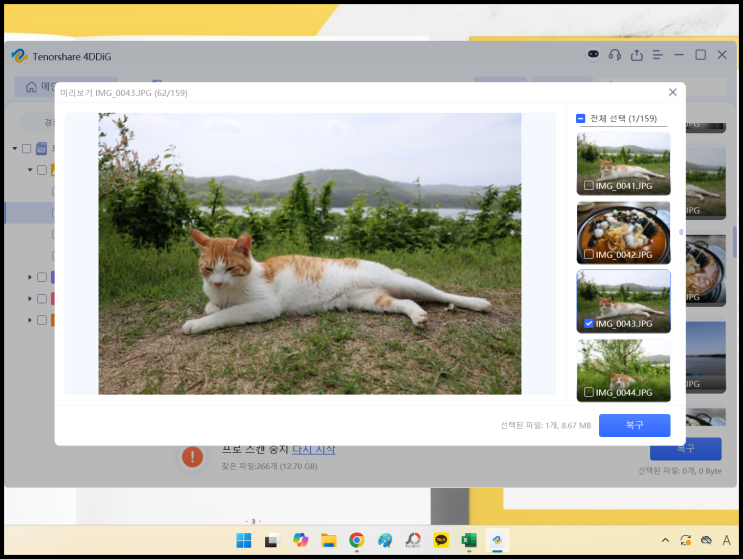
Task: Click the 4DDiG taskbar icon
Action: (x=497, y=540)
